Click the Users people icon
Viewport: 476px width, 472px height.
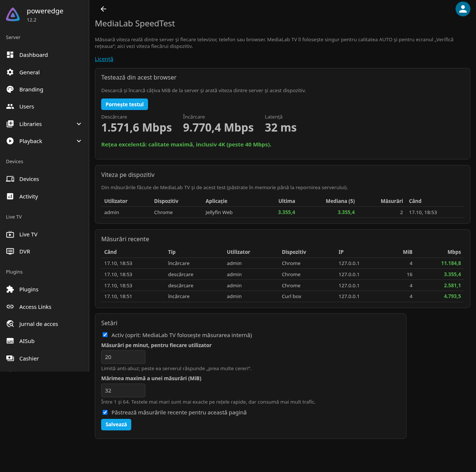tap(10, 107)
